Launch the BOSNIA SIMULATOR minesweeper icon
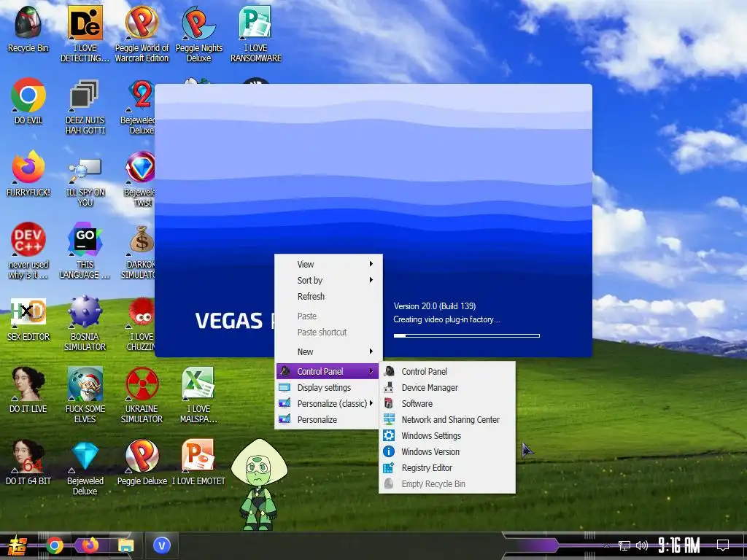Viewport: 747px width, 560px height. click(85, 323)
